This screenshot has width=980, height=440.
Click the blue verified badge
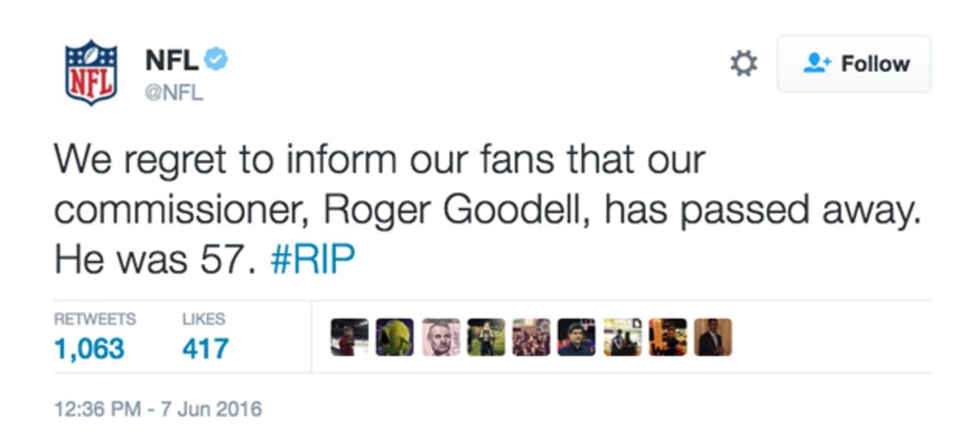tap(216, 59)
